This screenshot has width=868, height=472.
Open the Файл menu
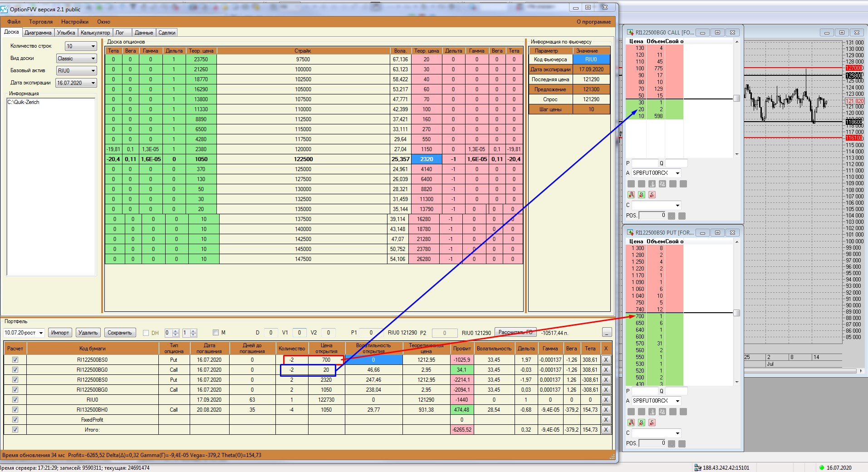tap(14, 22)
